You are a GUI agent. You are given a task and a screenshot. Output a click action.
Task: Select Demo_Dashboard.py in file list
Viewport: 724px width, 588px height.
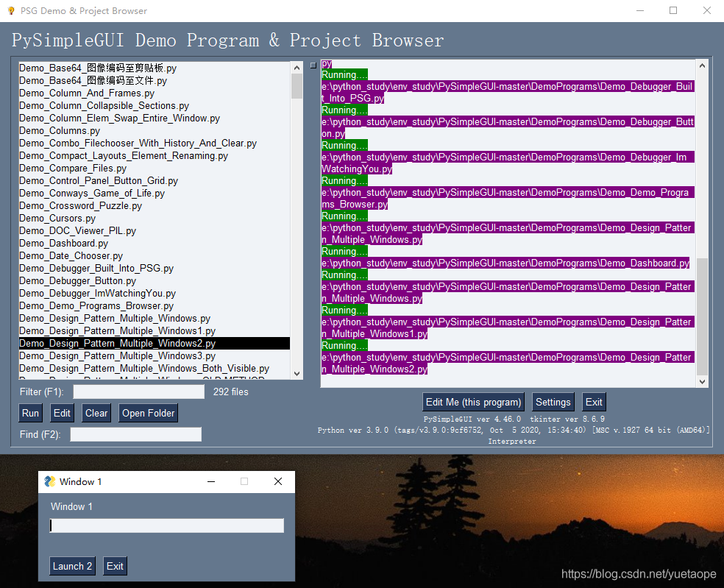pyautogui.click(x=155, y=243)
